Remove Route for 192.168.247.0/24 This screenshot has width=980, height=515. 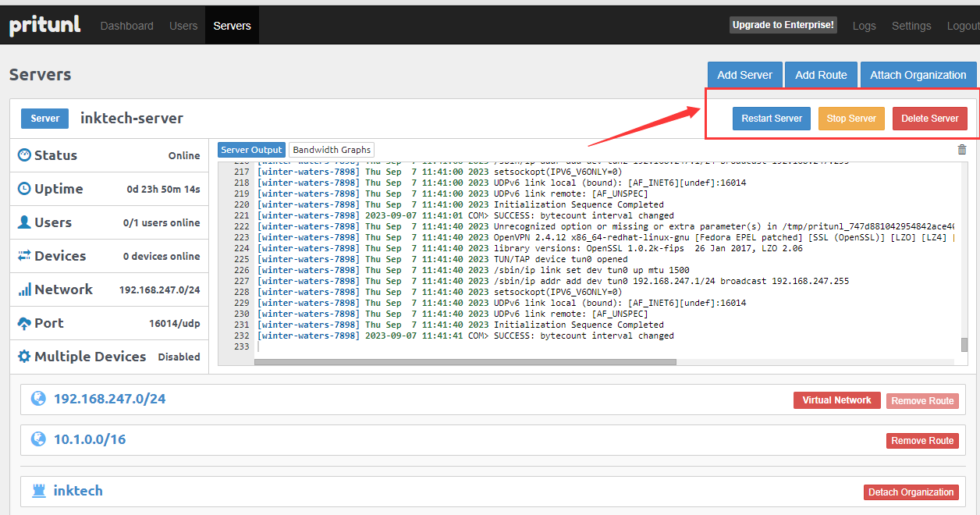coord(922,401)
